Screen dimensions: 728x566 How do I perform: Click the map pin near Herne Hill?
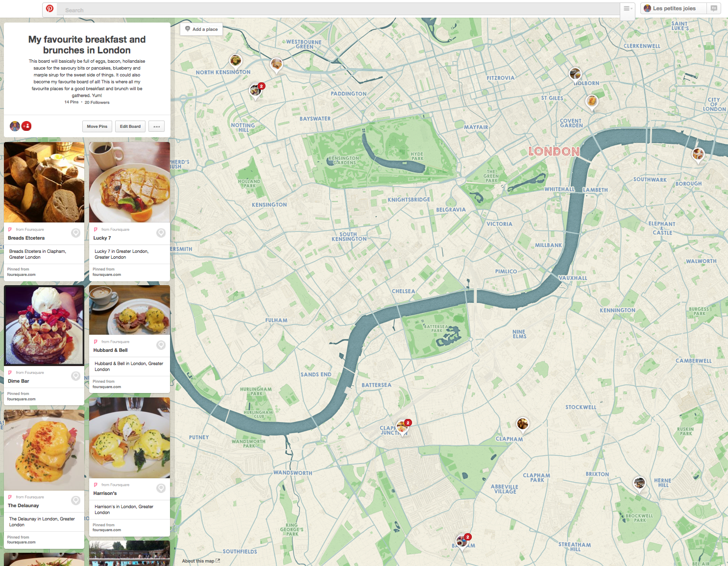[639, 483]
